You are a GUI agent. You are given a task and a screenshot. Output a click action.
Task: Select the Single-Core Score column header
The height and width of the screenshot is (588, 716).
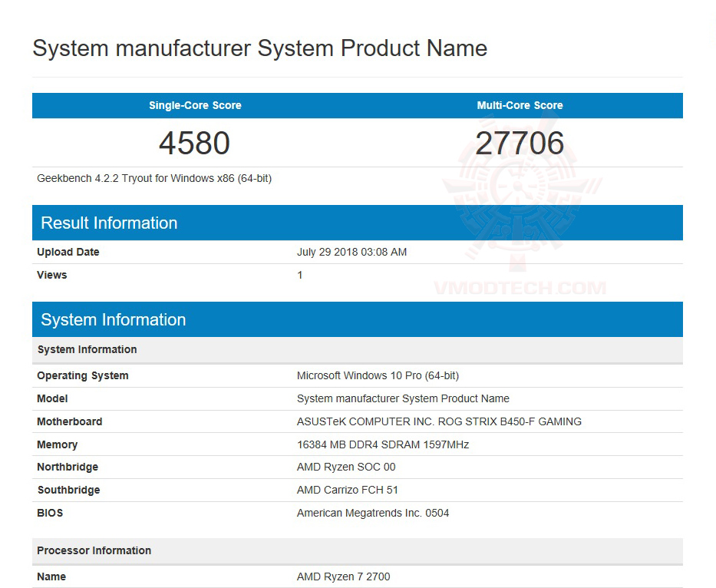click(195, 105)
